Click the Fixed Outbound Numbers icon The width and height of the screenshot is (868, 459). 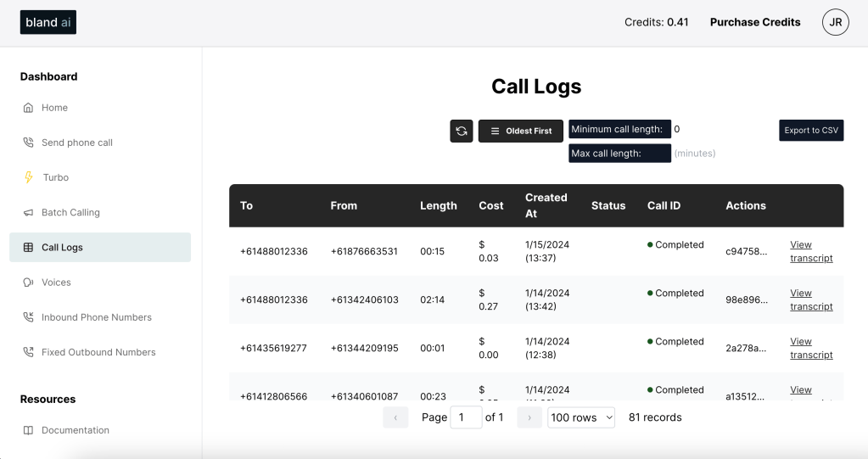[x=28, y=352]
